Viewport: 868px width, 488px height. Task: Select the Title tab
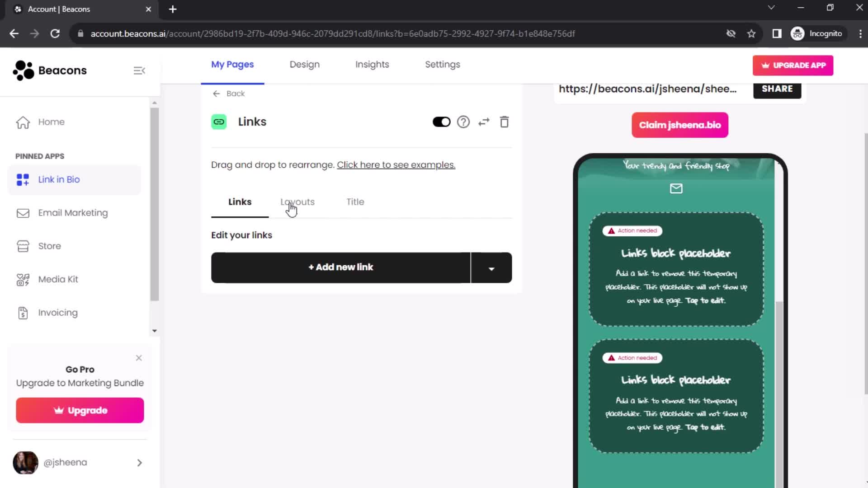click(355, 202)
